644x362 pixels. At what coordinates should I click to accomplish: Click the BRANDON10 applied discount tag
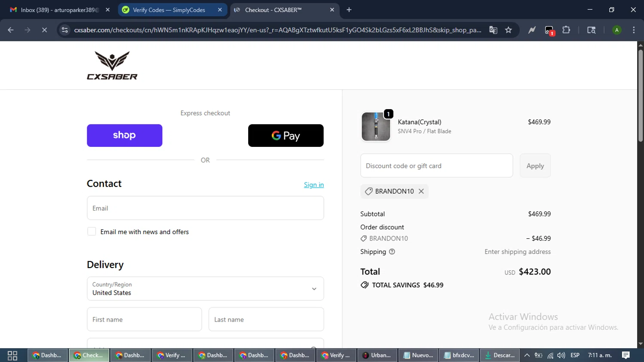[x=394, y=192]
